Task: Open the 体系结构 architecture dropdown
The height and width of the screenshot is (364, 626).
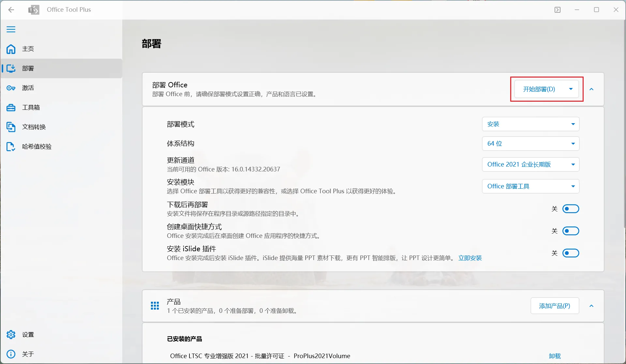Action: click(x=530, y=143)
